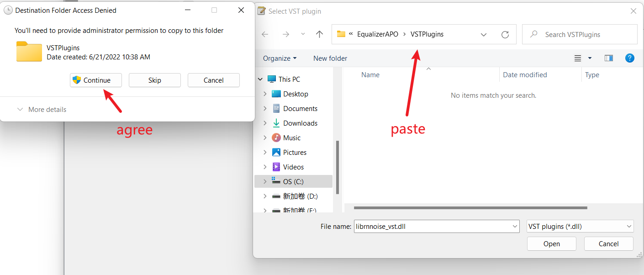Click the Open button

click(551, 244)
